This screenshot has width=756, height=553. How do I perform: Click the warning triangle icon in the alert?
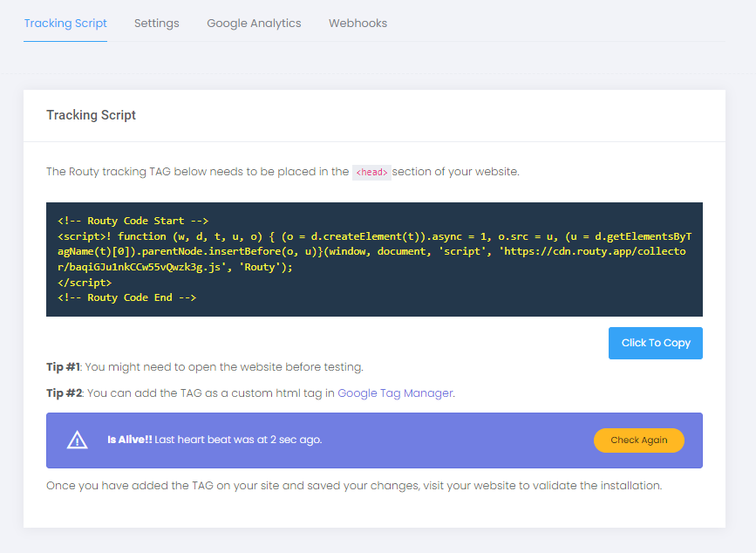(x=77, y=440)
